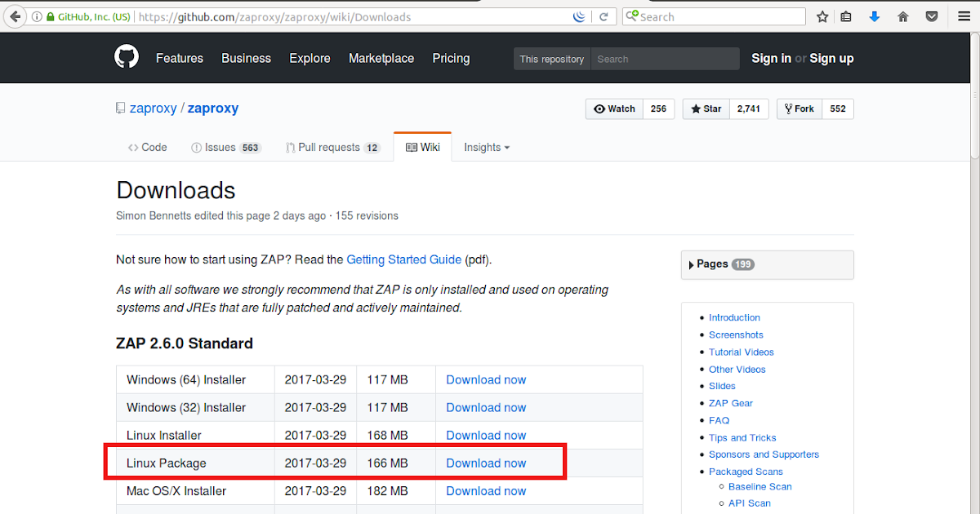
Task: Open the Introduction wiki page link
Action: [734, 317]
